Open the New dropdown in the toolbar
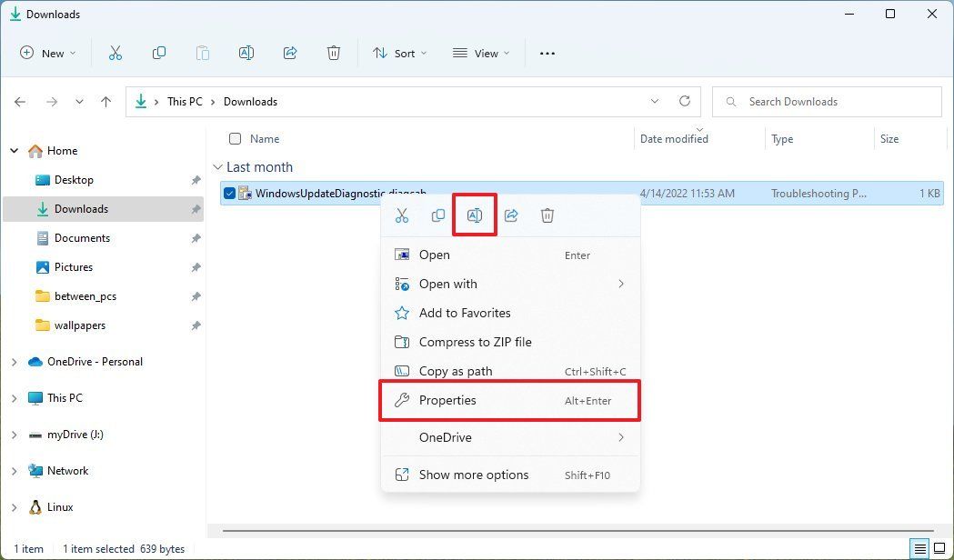Viewport: 954px width, 560px height. pyautogui.click(x=47, y=53)
